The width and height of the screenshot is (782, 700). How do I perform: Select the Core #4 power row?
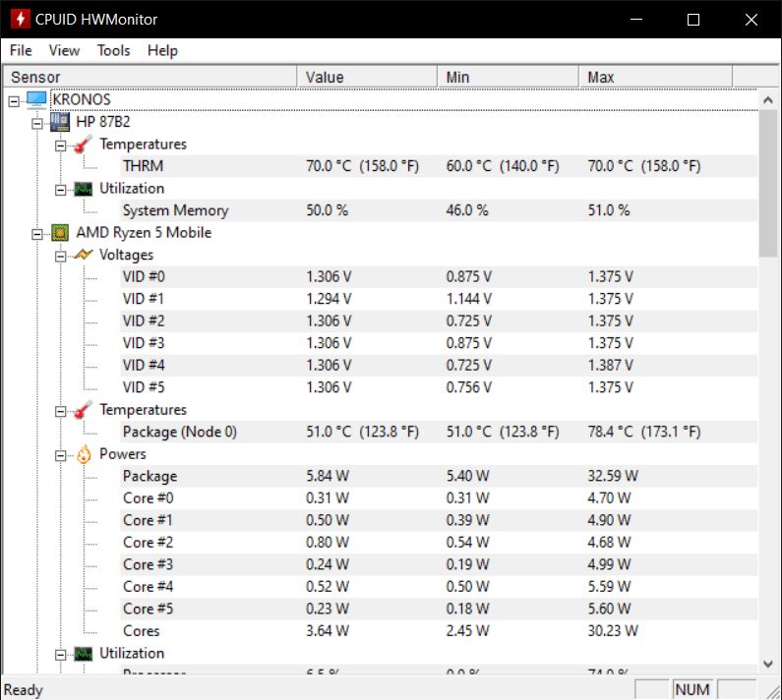tap(439, 587)
